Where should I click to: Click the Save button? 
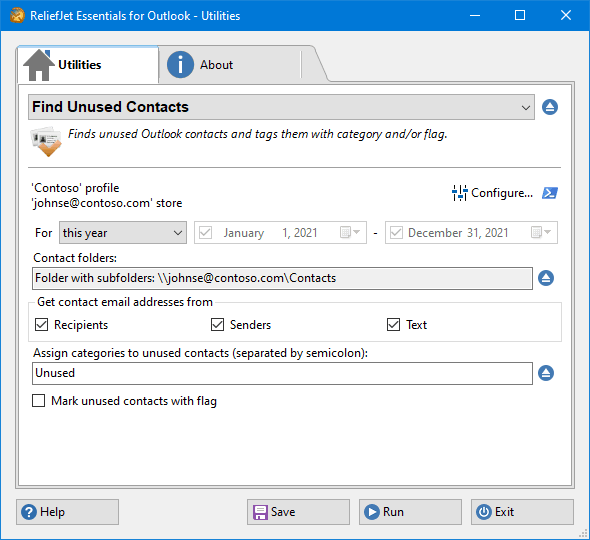[298, 512]
